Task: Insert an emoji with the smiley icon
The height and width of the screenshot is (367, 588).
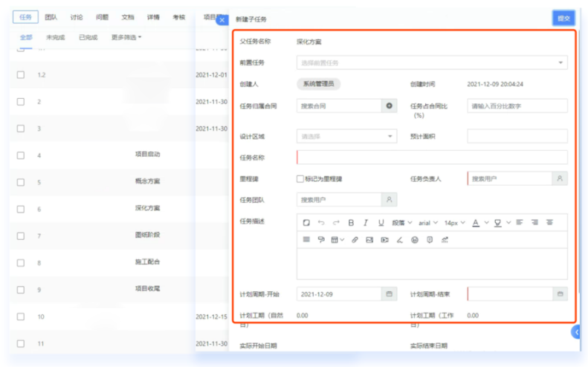Action: coord(414,240)
